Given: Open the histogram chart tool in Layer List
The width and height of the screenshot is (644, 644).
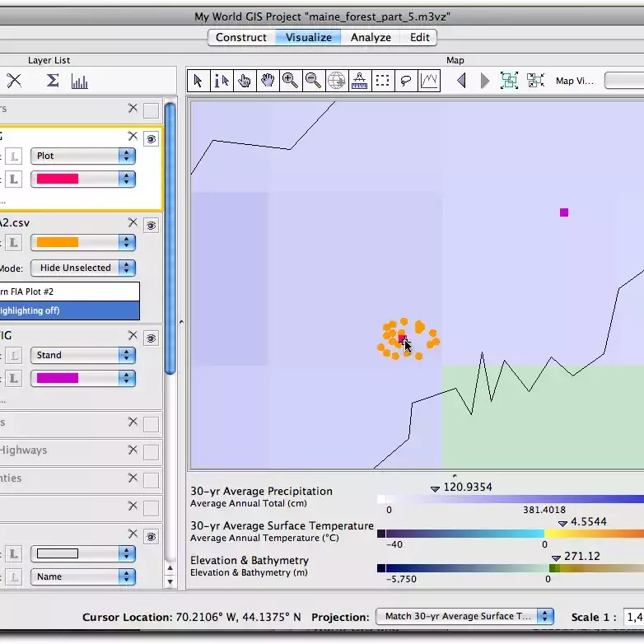Looking at the screenshot, I should tap(79, 81).
